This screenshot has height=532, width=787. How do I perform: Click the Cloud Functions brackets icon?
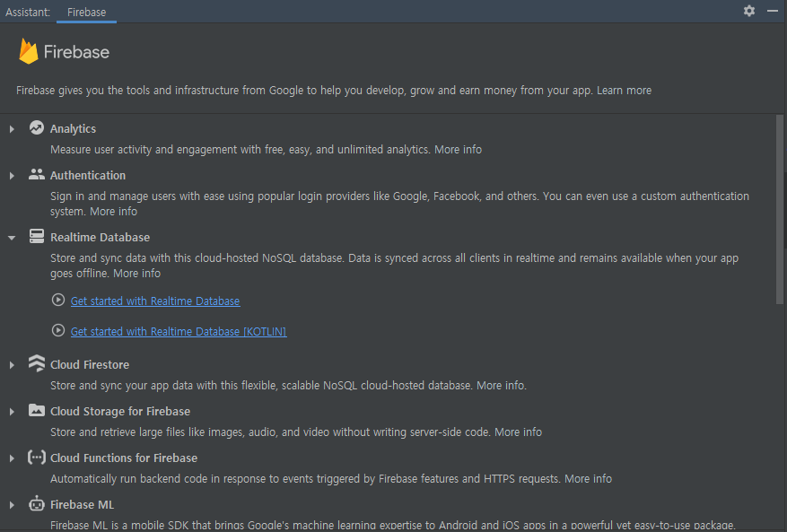click(37, 458)
